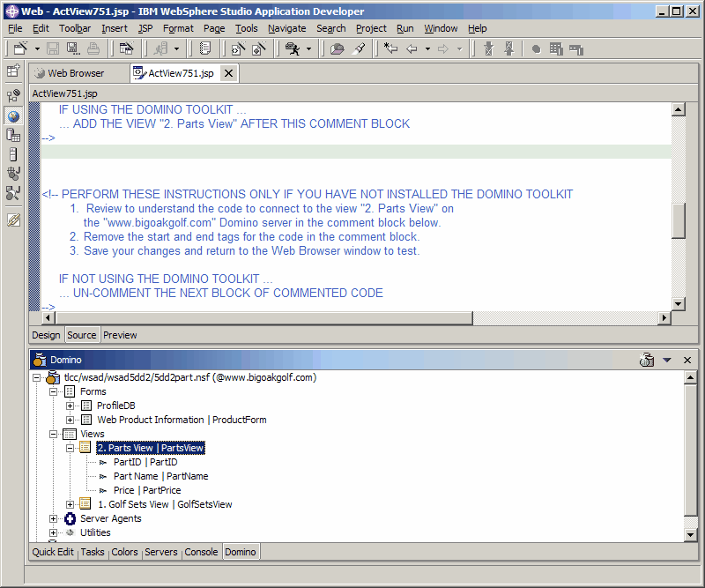The height and width of the screenshot is (588, 705).
Task: Click the Domino view toolbar connection icon
Action: click(647, 360)
